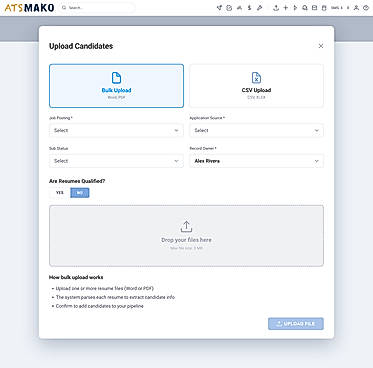Click the people icon left of the dollar sign
The width and height of the screenshot is (373, 368).
tap(239, 8)
